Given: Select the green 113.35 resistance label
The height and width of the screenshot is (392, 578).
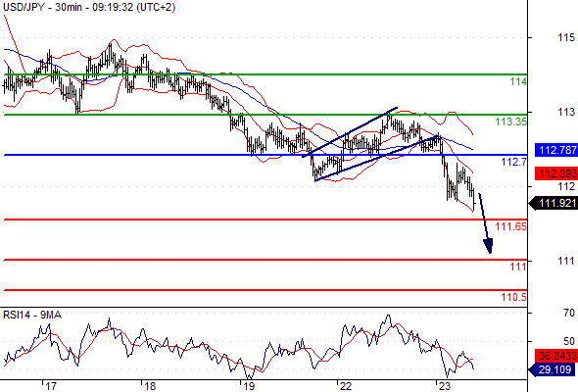Looking at the screenshot, I should [x=511, y=122].
